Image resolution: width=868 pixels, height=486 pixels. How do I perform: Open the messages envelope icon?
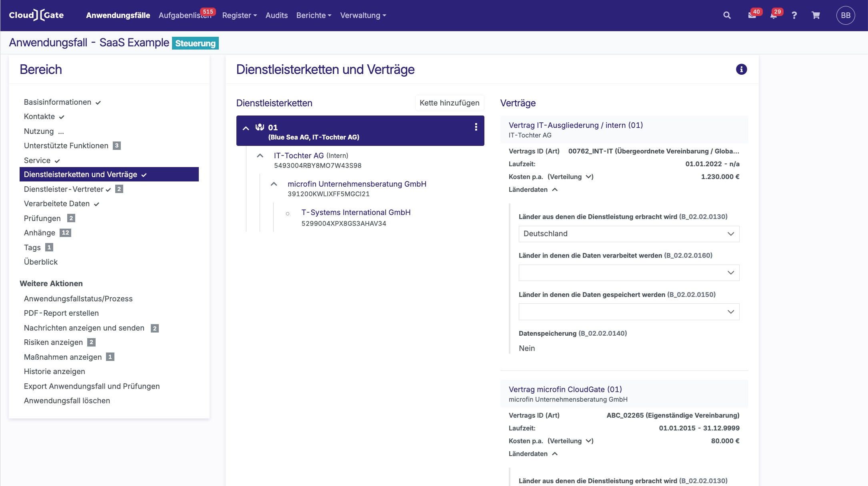click(752, 15)
